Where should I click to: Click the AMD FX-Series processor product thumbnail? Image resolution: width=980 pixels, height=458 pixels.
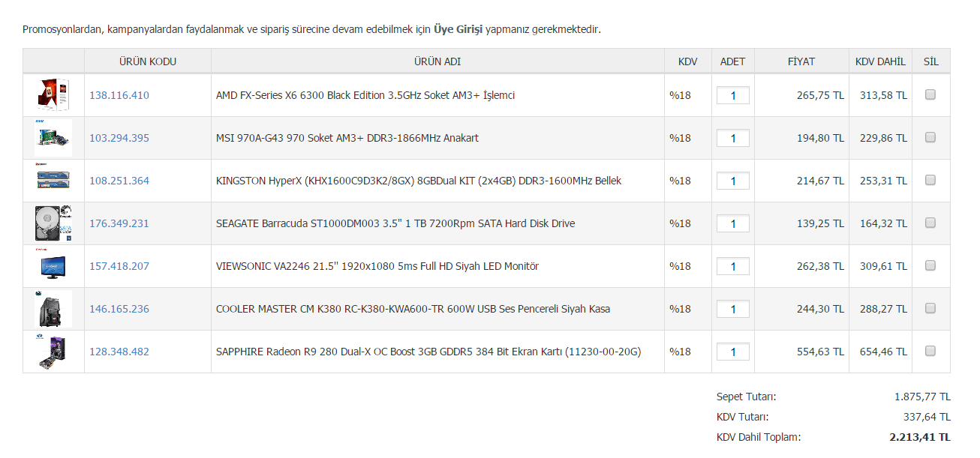[53, 95]
